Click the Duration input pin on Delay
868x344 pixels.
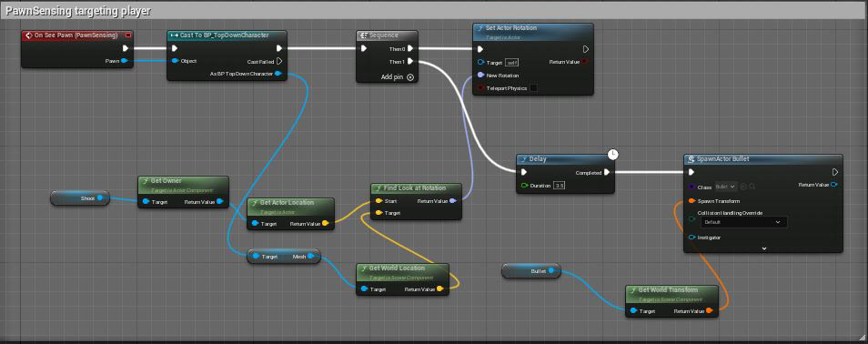524,186
